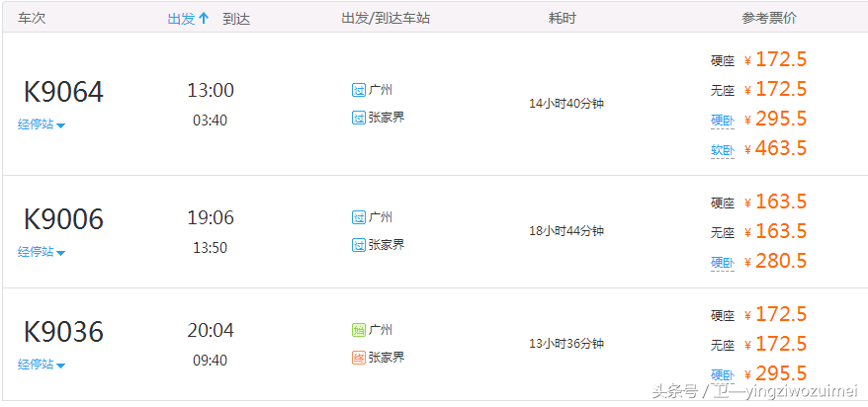The width and height of the screenshot is (868, 407).
Task: Select train number K9036
Action: click(x=63, y=332)
